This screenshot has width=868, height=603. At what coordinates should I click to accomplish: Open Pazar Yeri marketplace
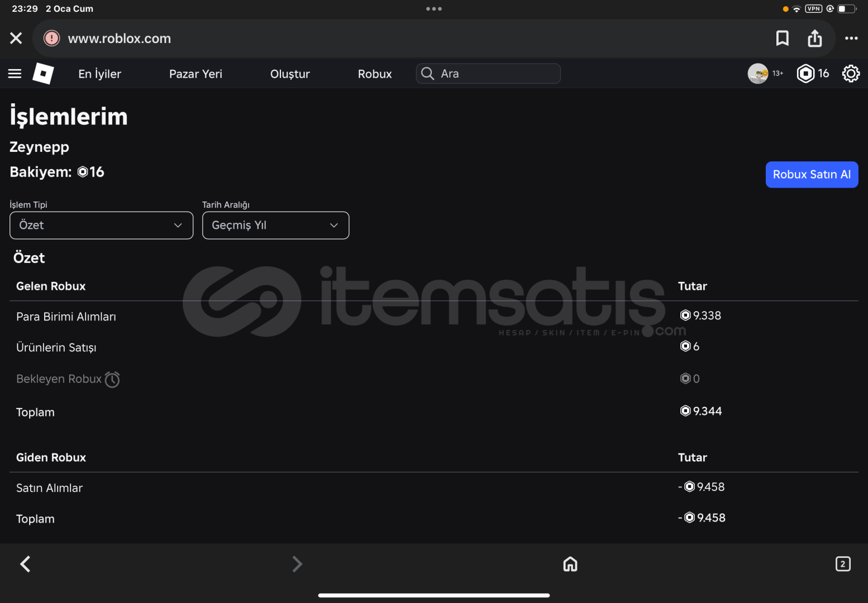click(195, 74)
